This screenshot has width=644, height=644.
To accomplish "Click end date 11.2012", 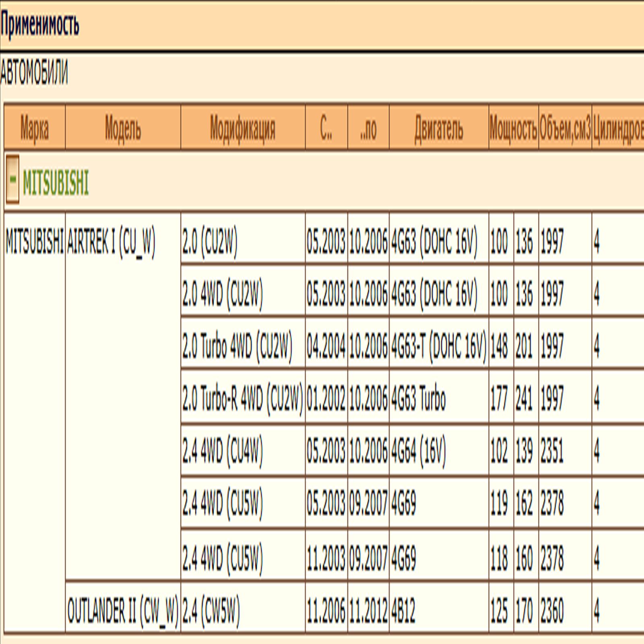I will (368, 611).
